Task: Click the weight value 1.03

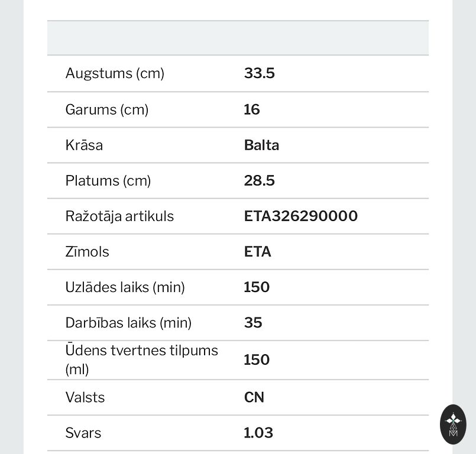Action: pyautogui.click(x=258, y=433)
